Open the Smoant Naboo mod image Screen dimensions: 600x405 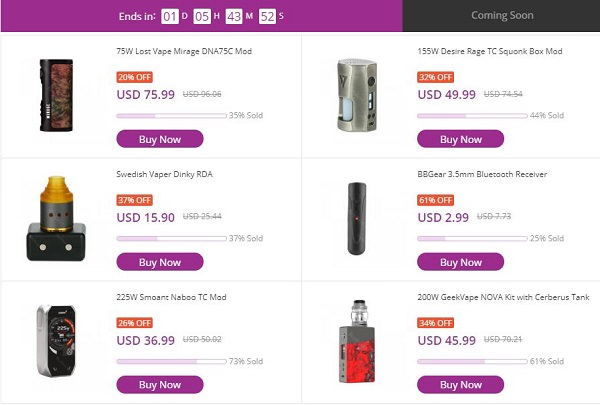(x=58, y=340)
